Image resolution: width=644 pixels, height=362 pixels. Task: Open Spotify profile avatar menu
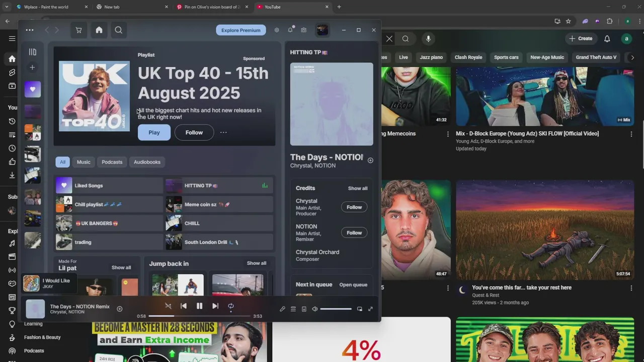tap(322, 30)
